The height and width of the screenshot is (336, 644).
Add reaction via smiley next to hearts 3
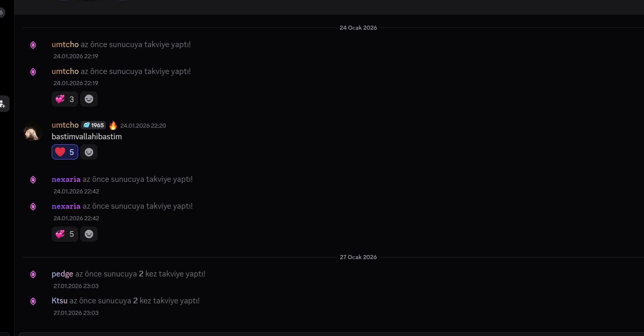coord(89,99)
